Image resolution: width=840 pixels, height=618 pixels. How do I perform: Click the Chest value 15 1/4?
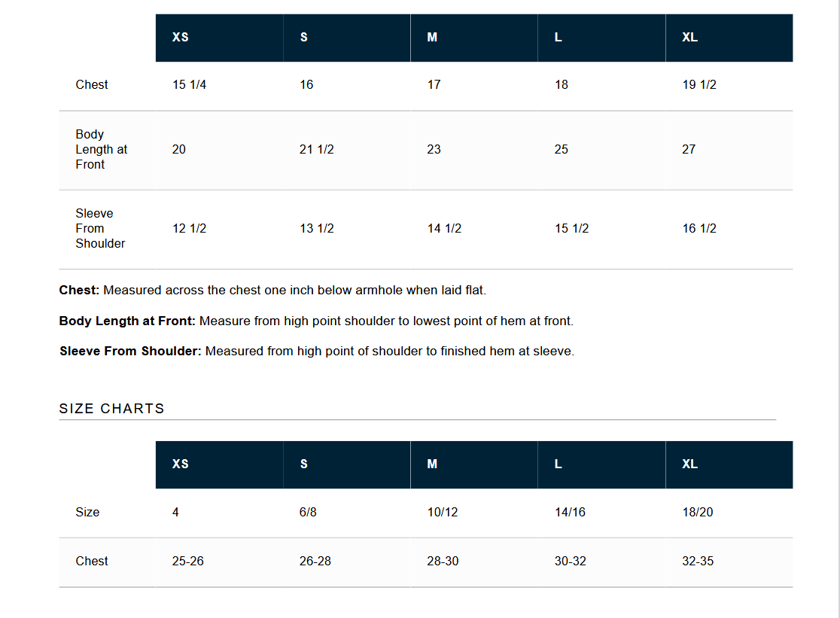click(x=189, y=84)
